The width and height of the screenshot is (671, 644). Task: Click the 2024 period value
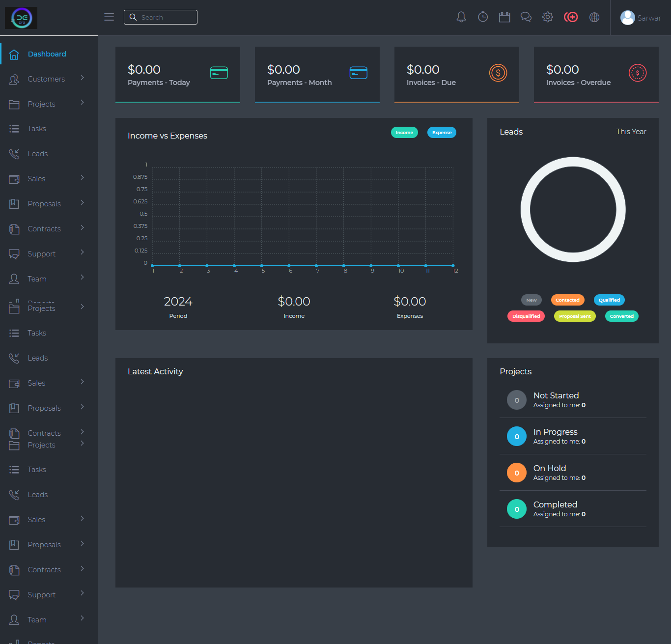tap(178, 301)
